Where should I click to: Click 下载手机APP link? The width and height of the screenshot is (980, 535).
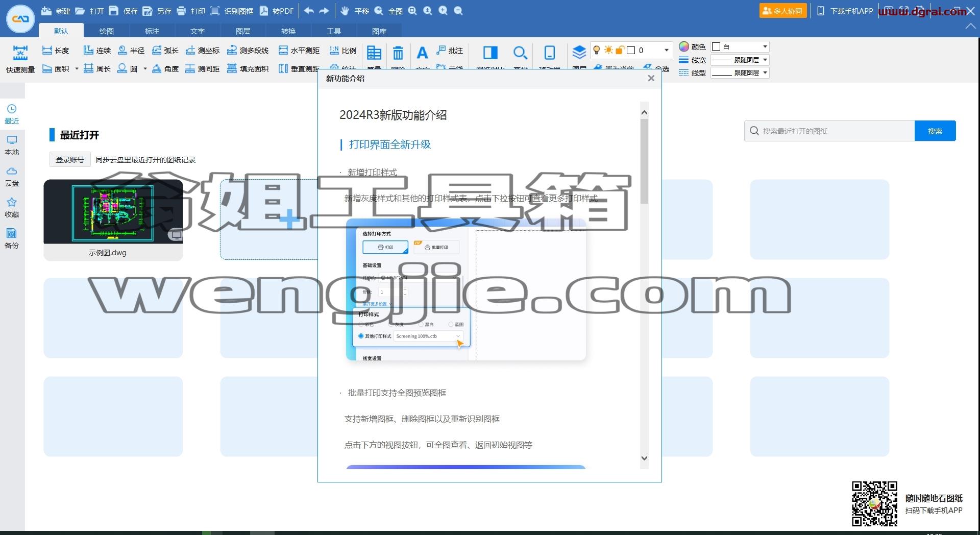click(x=845, y=11)
